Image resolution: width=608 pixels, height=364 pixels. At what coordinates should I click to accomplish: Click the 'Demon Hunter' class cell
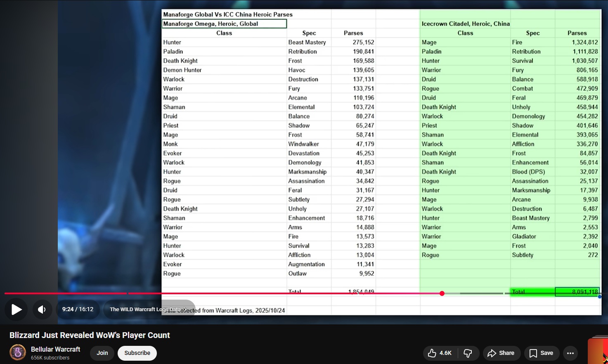point(182,70)
